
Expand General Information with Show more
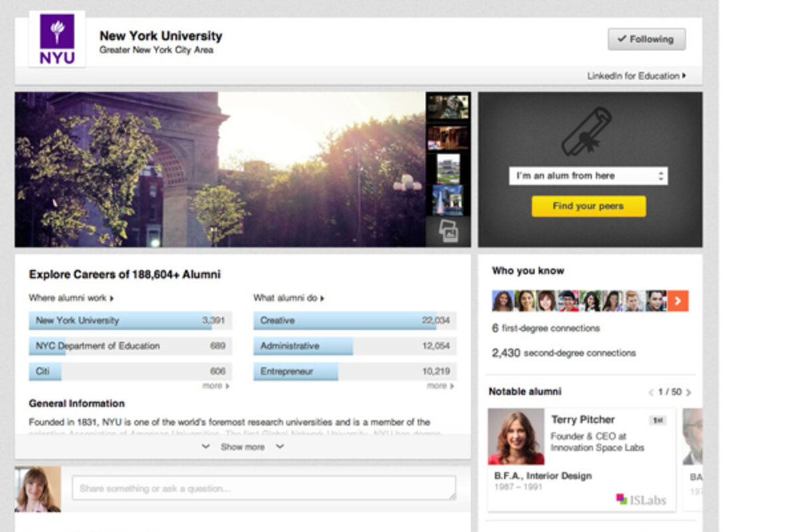243,447
